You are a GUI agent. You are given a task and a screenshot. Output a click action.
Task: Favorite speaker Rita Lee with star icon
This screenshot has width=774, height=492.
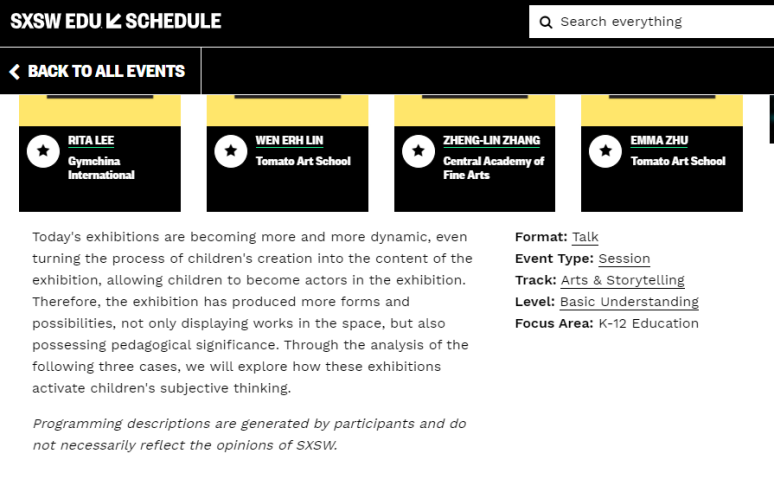pyautogui.click(x=43, y=151)
